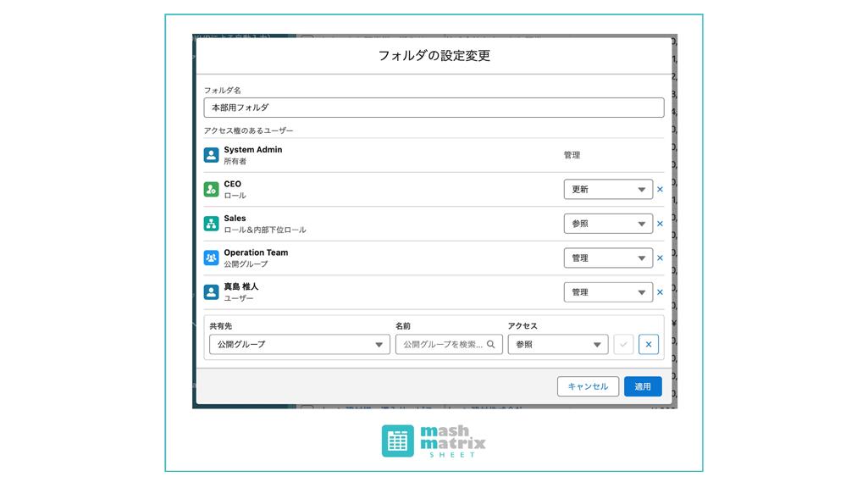Click the Operation Team public group icon
This screenshot has height=488, width=868.
(211, 258)
